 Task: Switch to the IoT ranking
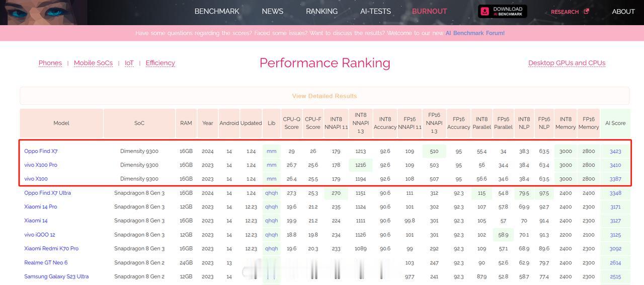(x=129, y=63)
